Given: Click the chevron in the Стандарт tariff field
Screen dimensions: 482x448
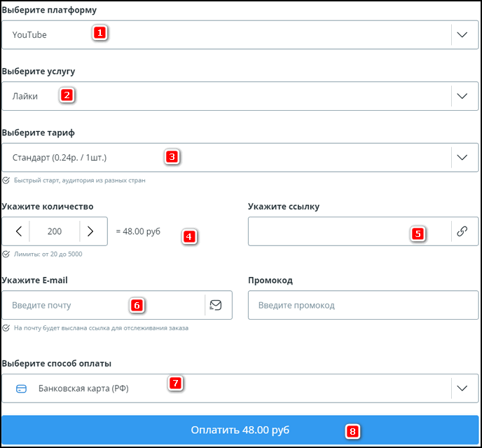Looking at the screenshot, I should point(462,157).
